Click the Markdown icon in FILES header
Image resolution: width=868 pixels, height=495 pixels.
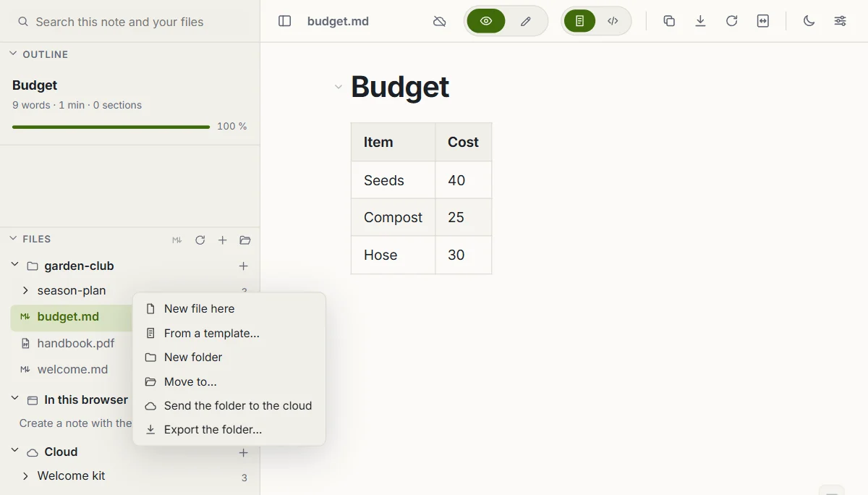pos(177,240)
